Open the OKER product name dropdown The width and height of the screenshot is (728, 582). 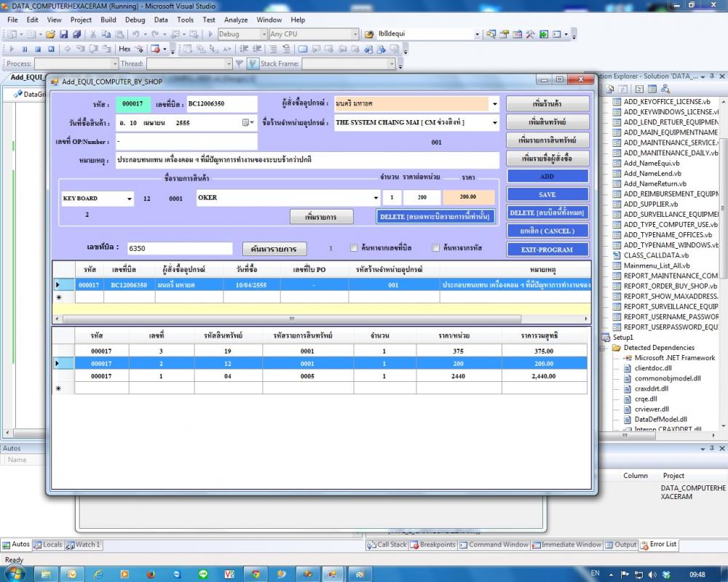tap(376, 198)
